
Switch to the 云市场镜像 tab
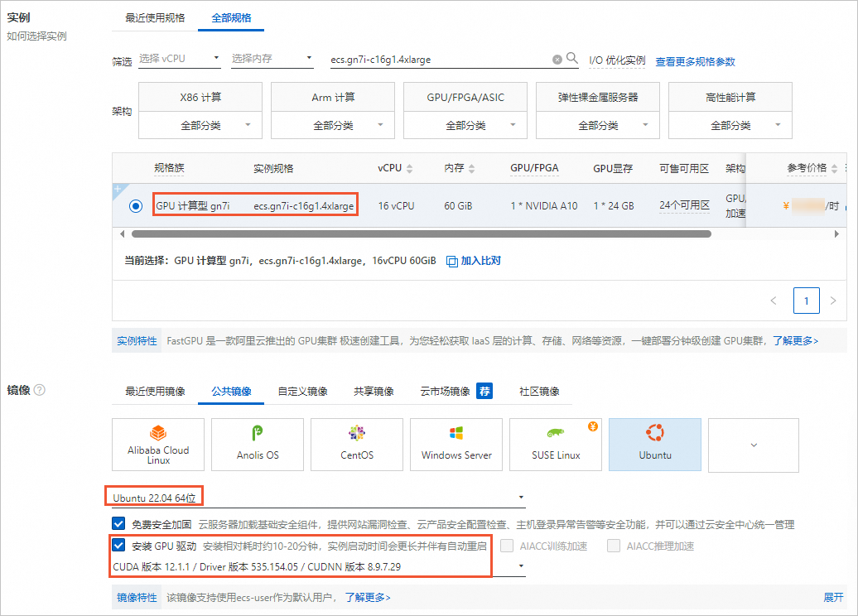click(x=445, y=391)
